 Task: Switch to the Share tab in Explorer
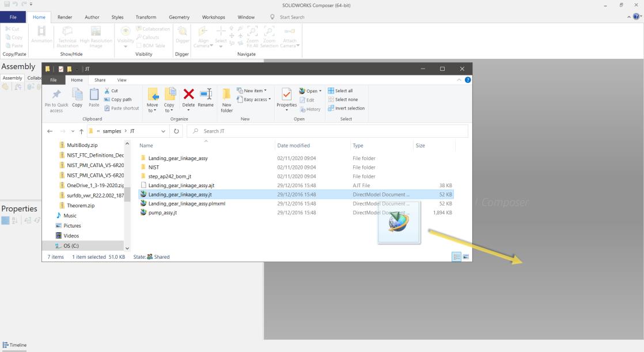(x=100, y=80)
